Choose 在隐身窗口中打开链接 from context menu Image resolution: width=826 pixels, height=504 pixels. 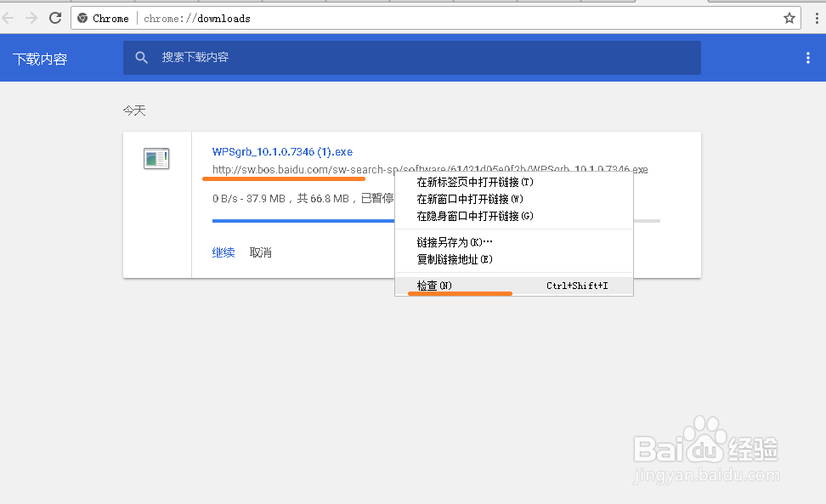513,216
